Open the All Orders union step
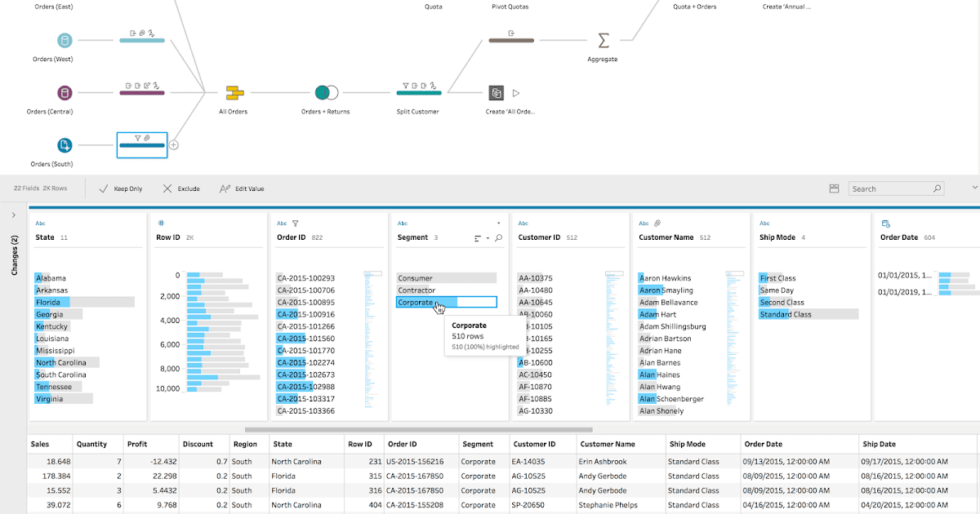Viewport: 980px width, 514px height. pyautogui.click(x=233, y=92)
